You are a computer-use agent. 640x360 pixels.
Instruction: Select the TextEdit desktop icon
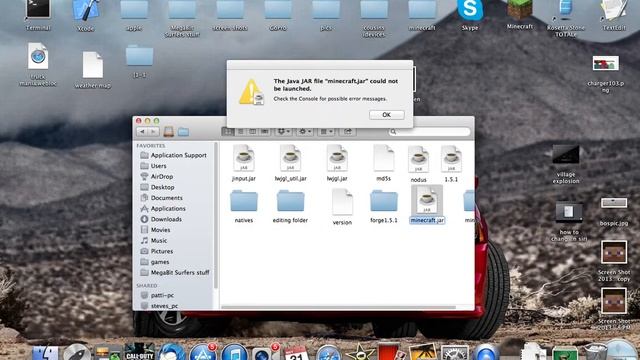pos(614,16)
